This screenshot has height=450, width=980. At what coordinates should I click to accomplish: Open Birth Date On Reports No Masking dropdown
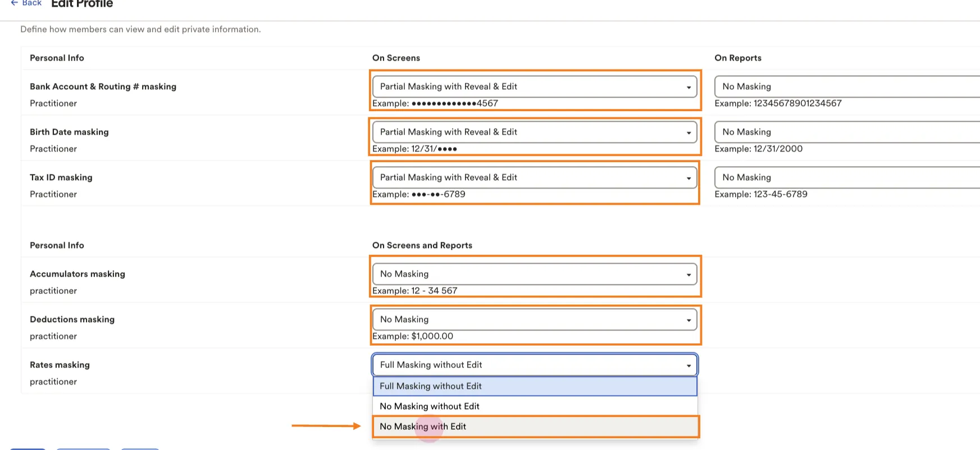click(847, 132)
